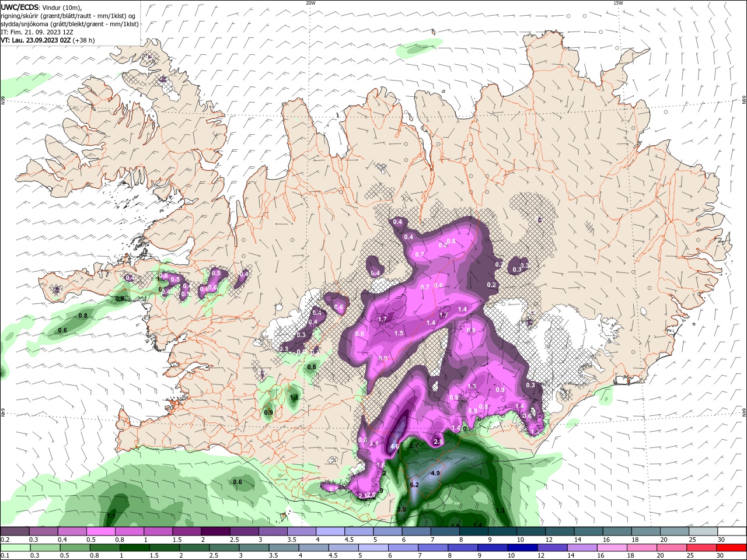This screenshot has width=747, height=560.
Task: Select the 'rigning/skúrir (grænt/blátt/rautt' header line
Action: pyautogui.click(x=68, y=16)
